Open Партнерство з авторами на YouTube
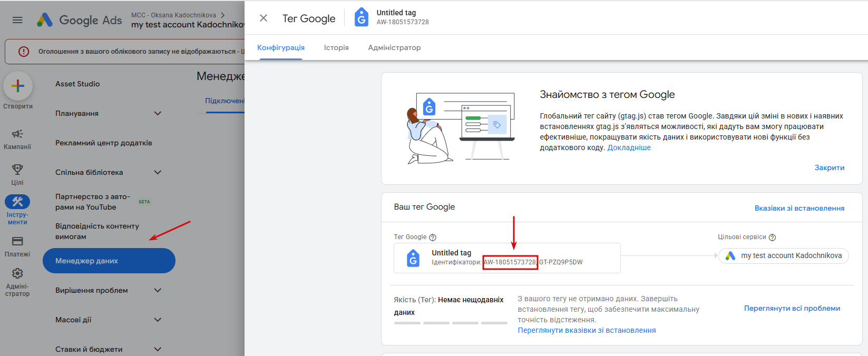The height and width of the screenshot is (356, 868). click(x=93, y=202)
